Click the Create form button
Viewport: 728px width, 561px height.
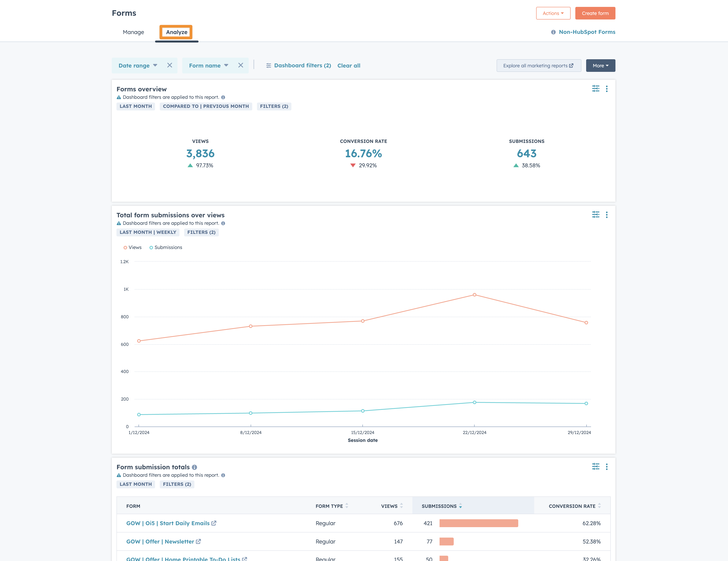[595, 13]
